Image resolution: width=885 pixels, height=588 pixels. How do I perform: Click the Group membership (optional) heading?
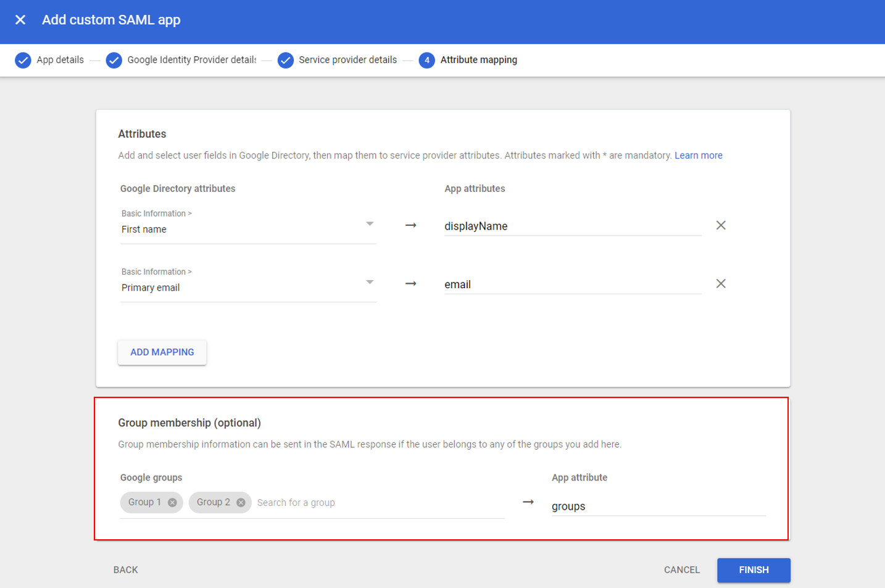[x=189, y=423]
